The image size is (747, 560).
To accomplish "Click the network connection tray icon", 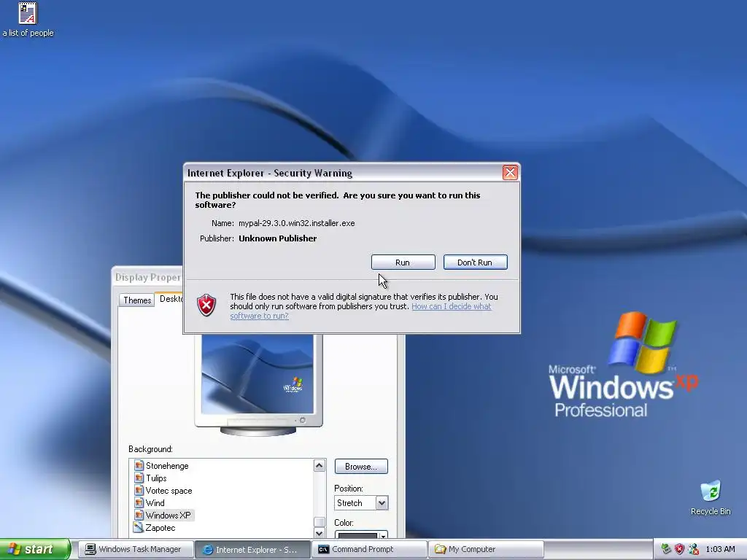I will [693, 549].
